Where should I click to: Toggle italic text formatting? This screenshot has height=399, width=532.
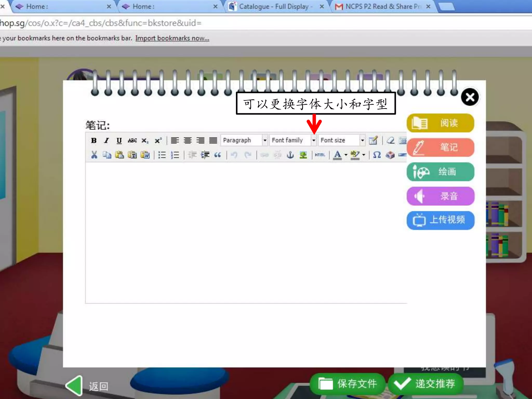point(106,141)
